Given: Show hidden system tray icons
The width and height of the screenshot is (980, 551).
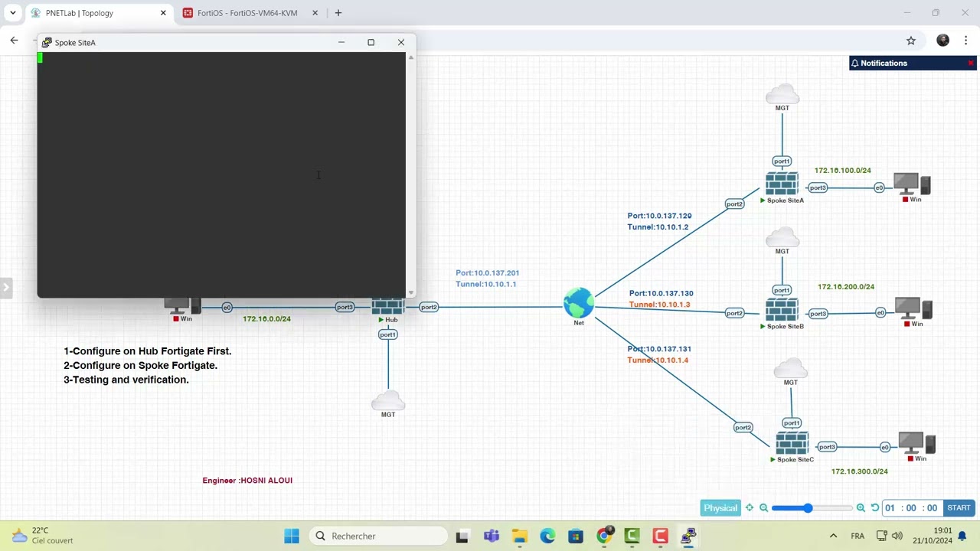Looking at the screenshot, I should (833, 536).
